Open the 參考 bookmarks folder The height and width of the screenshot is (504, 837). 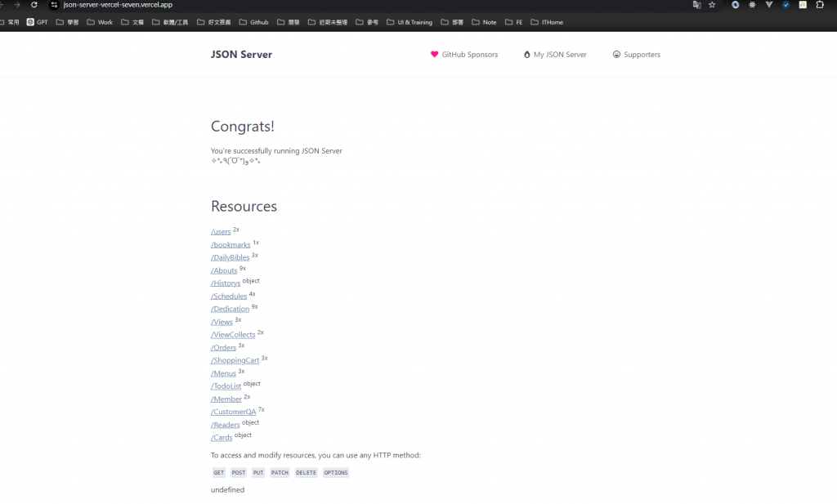click(367, 22)
